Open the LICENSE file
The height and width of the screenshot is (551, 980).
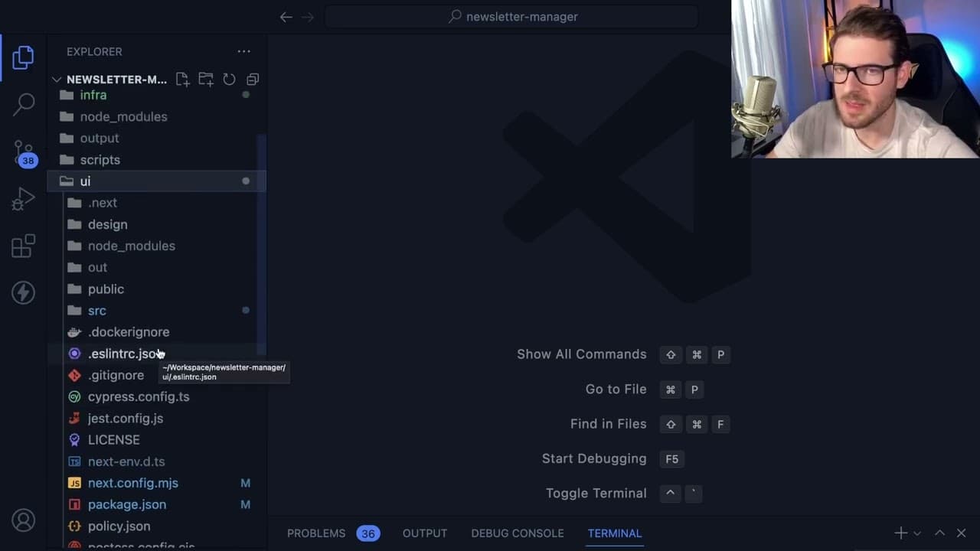coord(156,439)
